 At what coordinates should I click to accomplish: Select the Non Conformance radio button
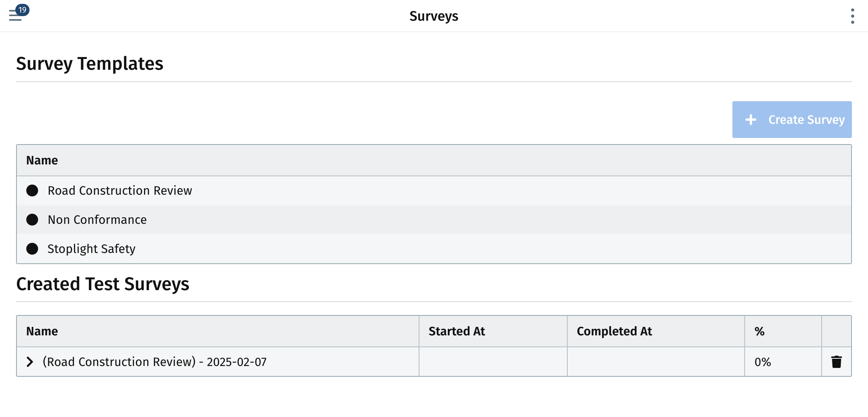pos(32,220)
